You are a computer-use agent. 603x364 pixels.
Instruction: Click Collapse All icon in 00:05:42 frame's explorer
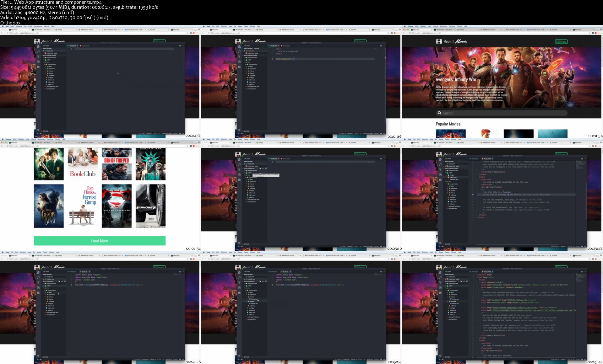coord(467,281)
